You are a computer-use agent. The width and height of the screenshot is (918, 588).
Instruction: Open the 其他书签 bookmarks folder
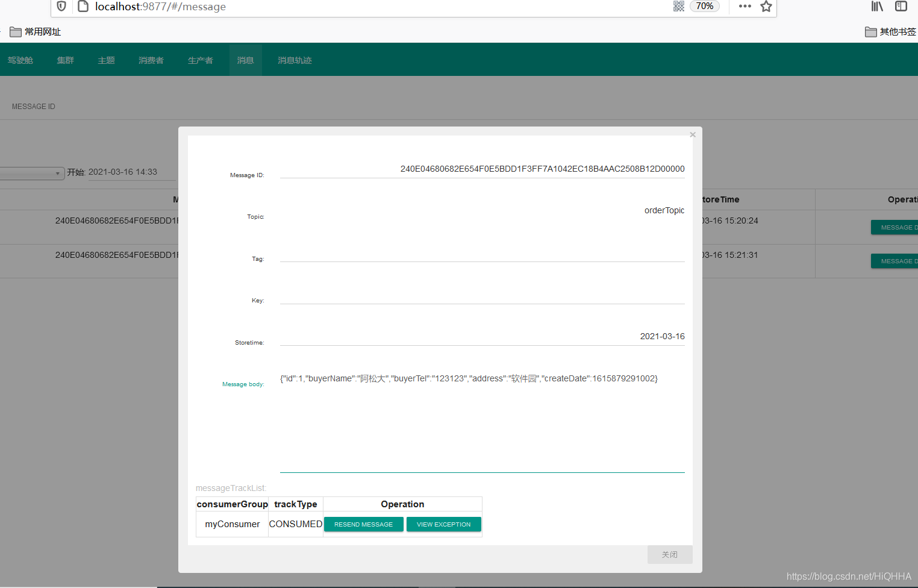(890, 32)
